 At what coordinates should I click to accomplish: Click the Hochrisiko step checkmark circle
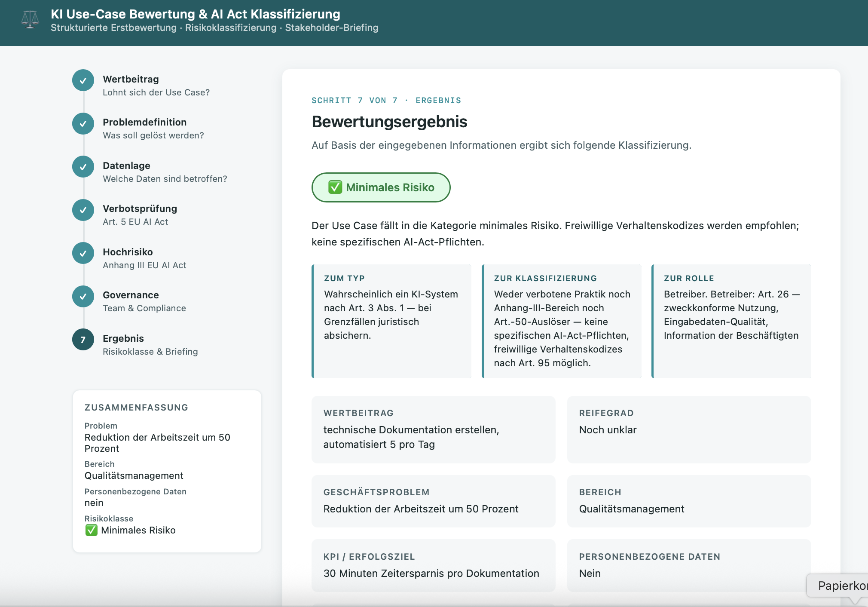point(83,254)
